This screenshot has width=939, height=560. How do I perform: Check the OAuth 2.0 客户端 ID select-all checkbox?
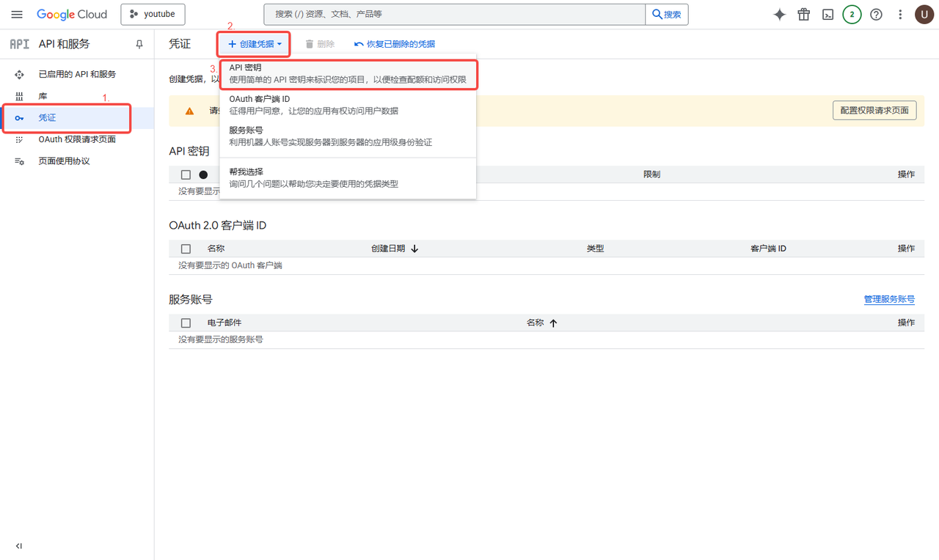tap(186, 248)
